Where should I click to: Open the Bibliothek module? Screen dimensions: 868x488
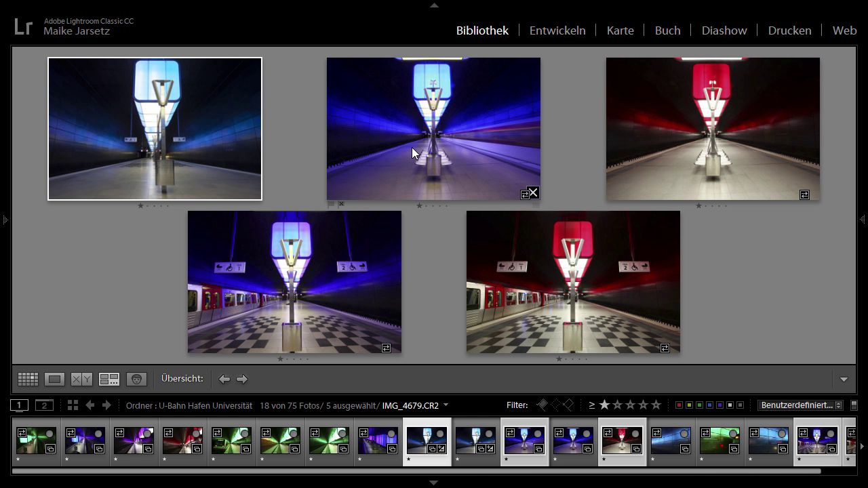click(482, 30)
